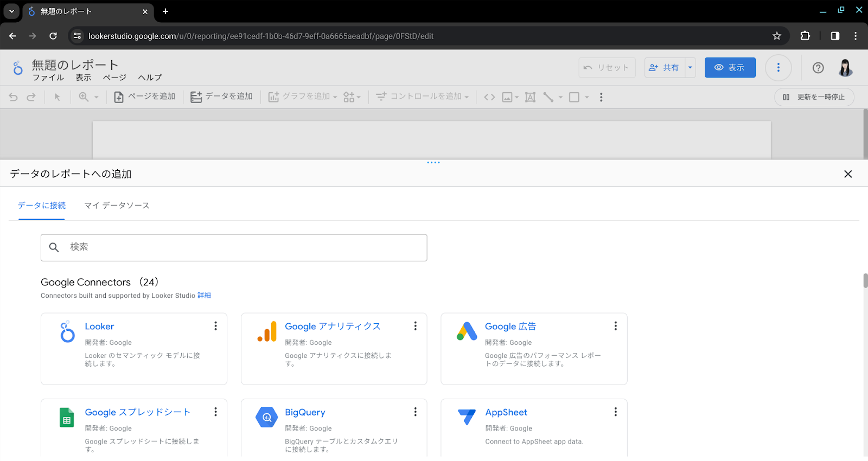This screenshot has width=868, height=461.
Task: Open コントロールを追加 add control dropdown
Action: [423, 97]
